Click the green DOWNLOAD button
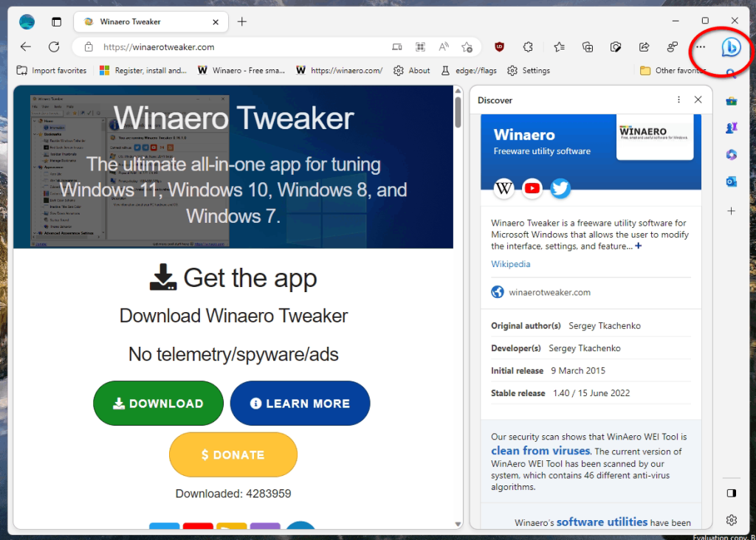756x540 pixels. [x=158, y=404]
